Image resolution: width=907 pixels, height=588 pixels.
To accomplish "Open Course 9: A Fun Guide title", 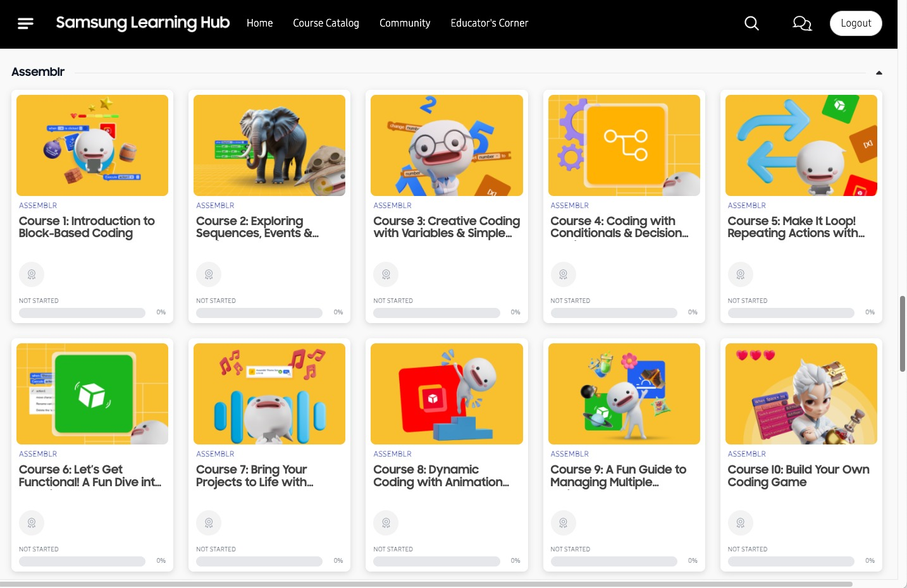I will coord(618,475).
